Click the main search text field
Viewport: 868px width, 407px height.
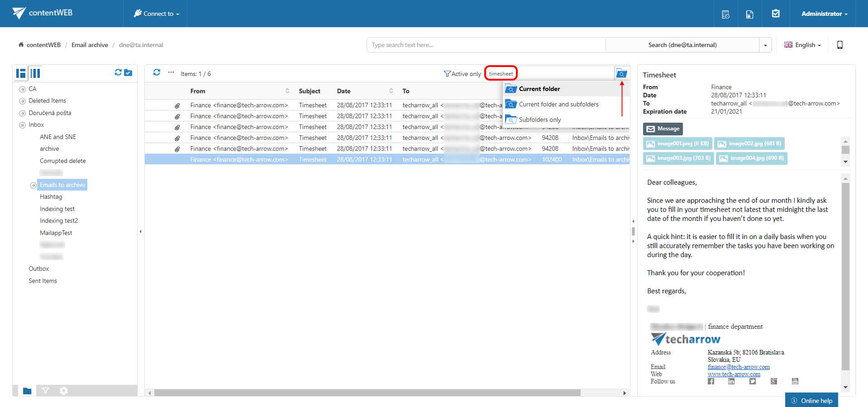486,45
